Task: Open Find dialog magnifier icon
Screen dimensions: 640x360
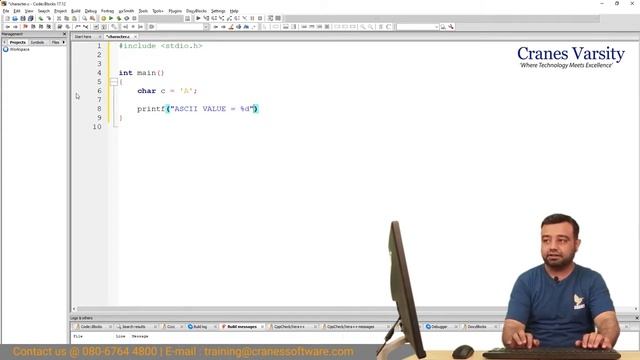Action: point(84,18)
